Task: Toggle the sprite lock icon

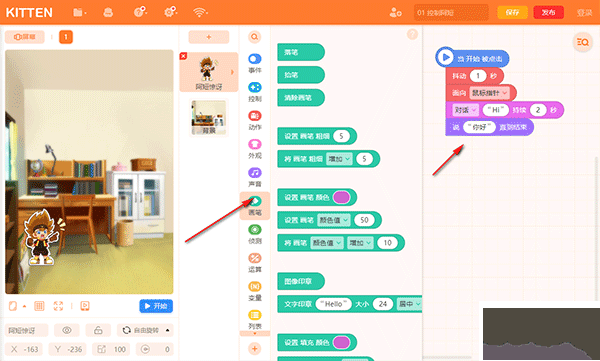Action: 98,330
